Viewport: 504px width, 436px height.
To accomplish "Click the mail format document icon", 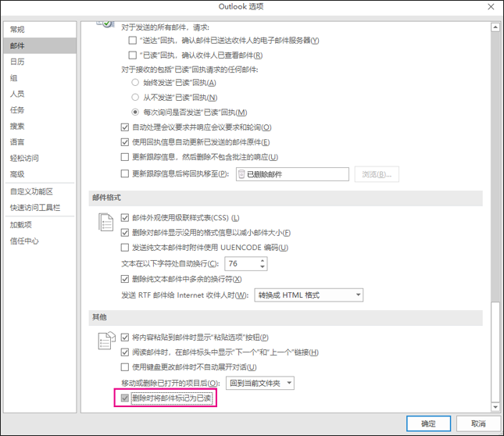I will click(105, 223).
